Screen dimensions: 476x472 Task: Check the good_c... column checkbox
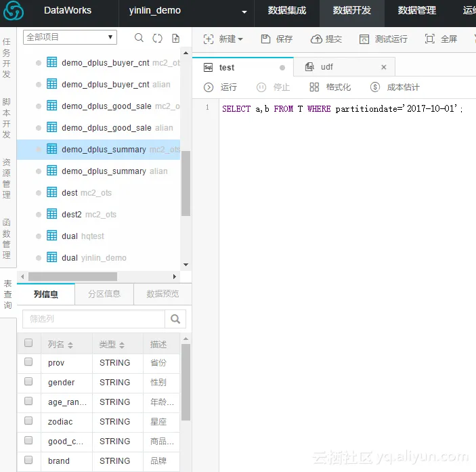coord(28,440)
